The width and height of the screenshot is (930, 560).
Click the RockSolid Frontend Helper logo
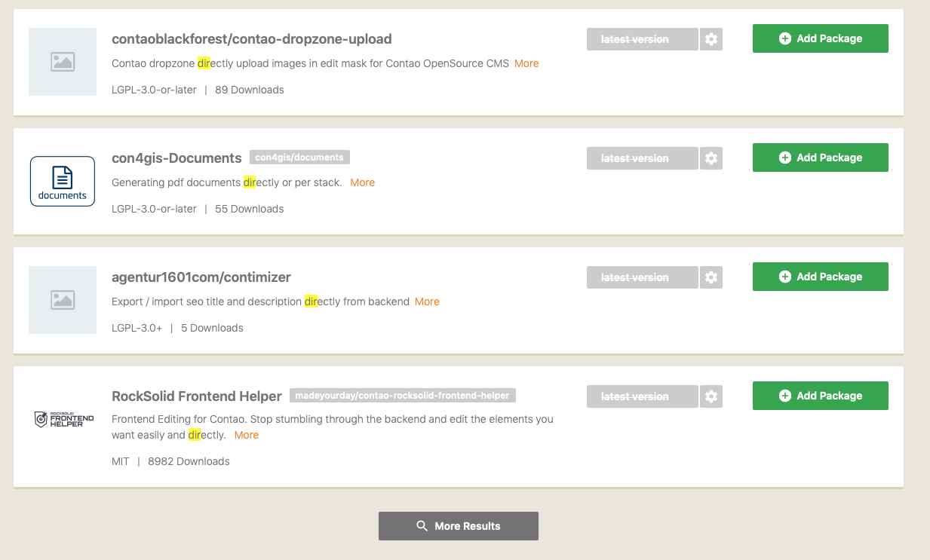point(63,419)
